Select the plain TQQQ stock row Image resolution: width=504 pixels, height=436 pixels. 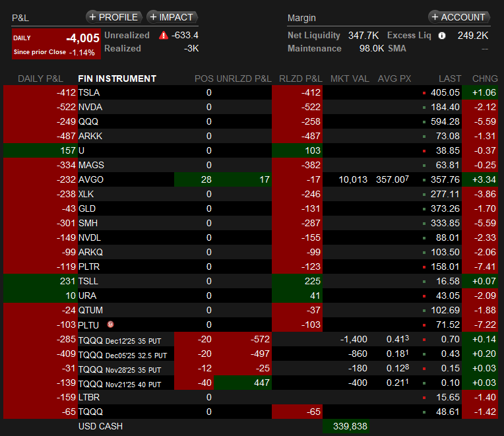[251, 412]
